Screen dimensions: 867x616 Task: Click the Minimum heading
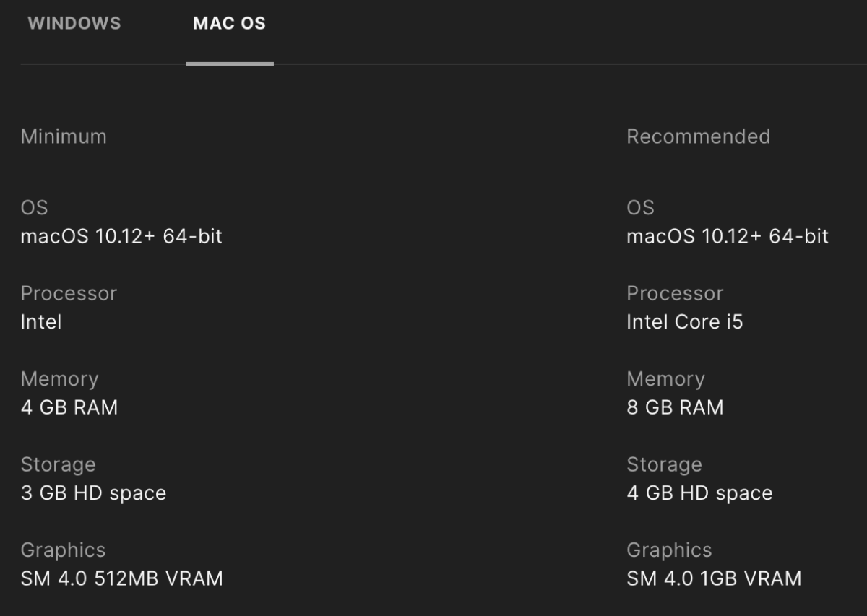tap(64, 136)
